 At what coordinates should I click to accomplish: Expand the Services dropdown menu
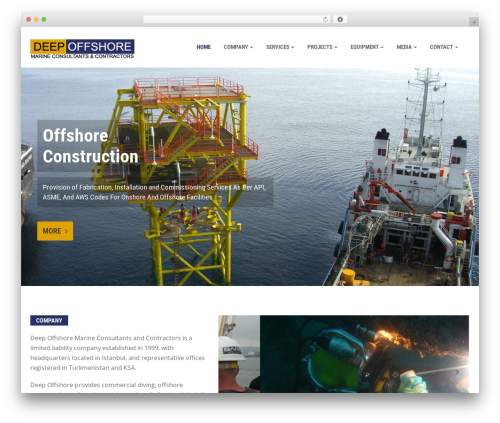click(280, 47)
